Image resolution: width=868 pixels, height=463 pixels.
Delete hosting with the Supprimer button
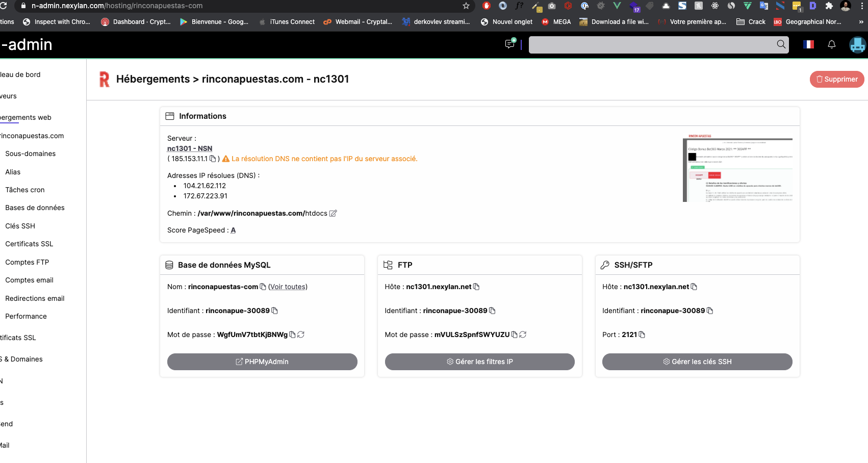pyautogui.click(x=836, y=79)
